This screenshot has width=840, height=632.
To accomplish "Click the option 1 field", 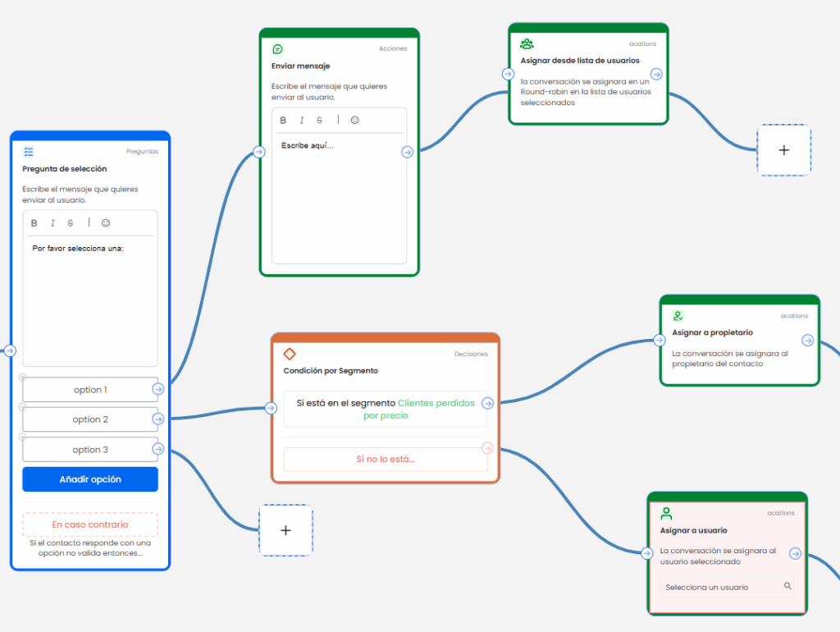I will pos(89,390).
